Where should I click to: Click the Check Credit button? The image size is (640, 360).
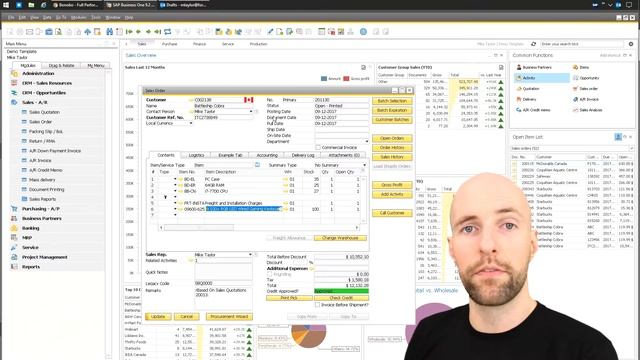click(341, 298)
